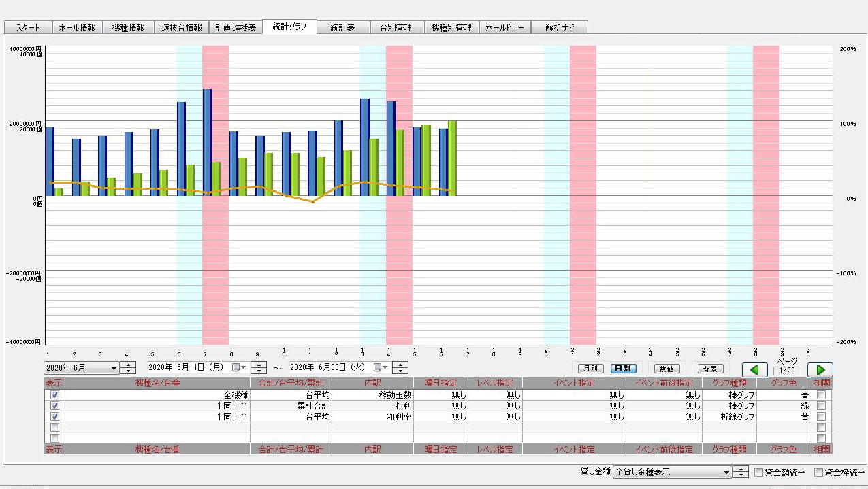The width and height of the screenshot is (868, 489).
Task: Go to previous page with green left arrow
Action: [x=754, y=370]
